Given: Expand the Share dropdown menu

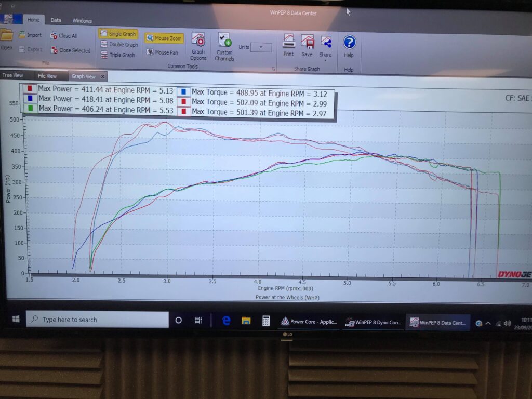Looking at the screenshot, I should pos(325,60).
